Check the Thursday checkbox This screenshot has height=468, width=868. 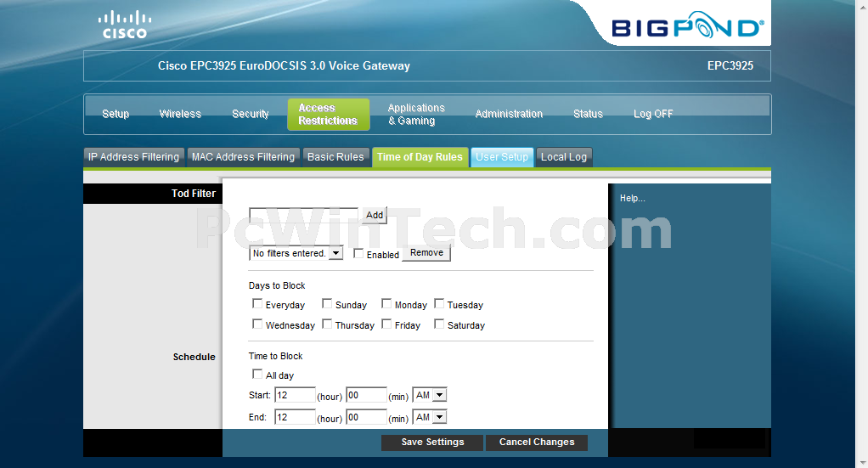327,324
